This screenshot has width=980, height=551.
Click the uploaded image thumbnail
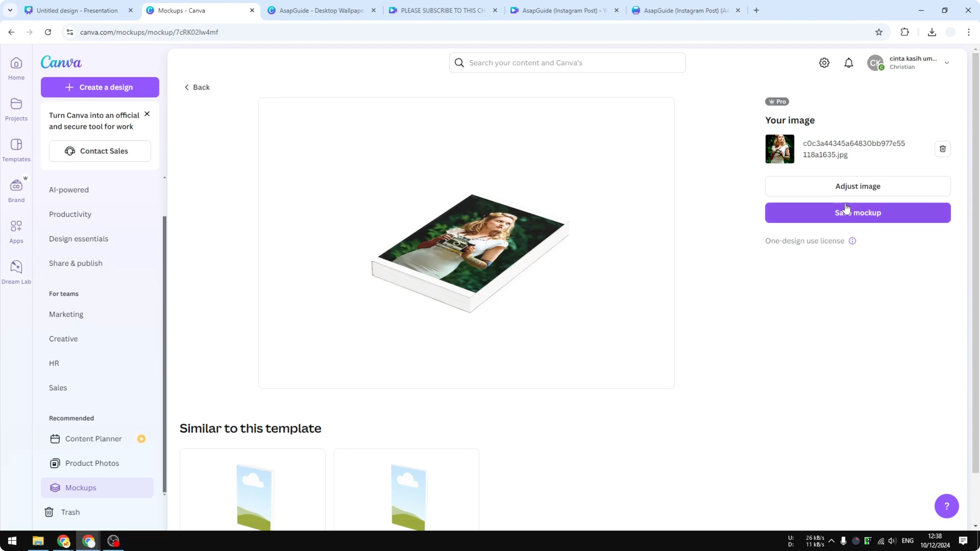coord(779,149)
